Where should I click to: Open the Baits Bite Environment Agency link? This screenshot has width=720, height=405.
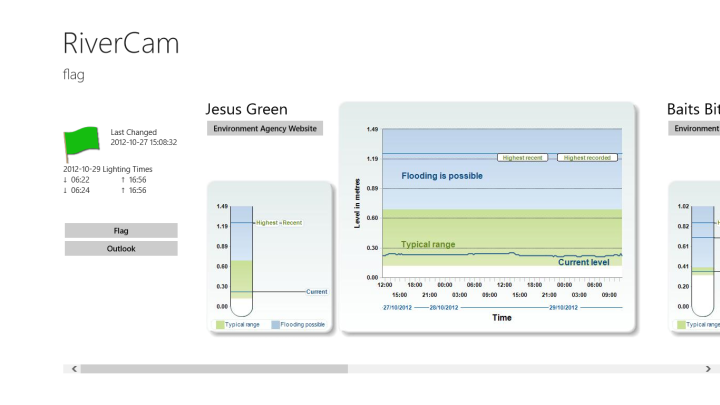click(x=694, y=128)
